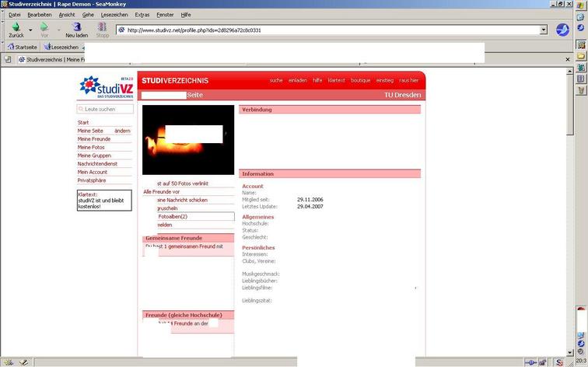Open the Startseite bookmark in toolbar
The height and width of the screenshot is (367, 588).
point(22,47)
